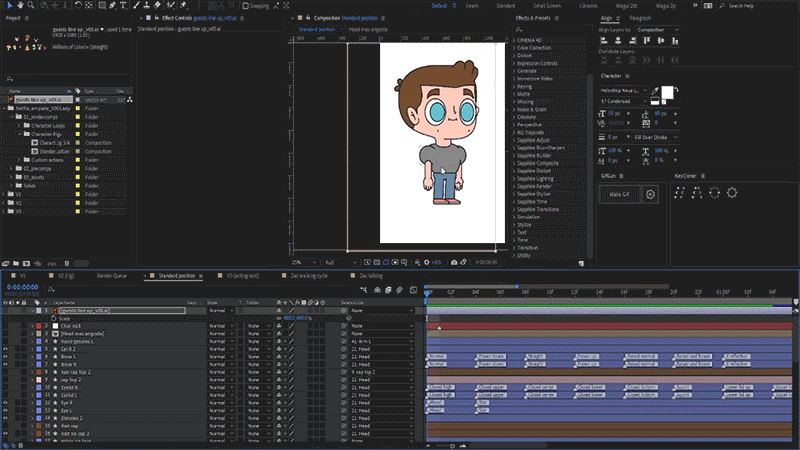Click the Make GIF button
This screenshot has width=800, height=450.
pos(619,194)
